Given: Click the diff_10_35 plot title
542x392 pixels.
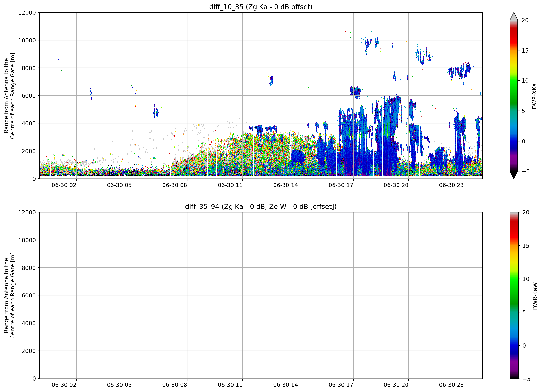Looking at the screenshot, I should pyautogui.click(x=261, y=7).
